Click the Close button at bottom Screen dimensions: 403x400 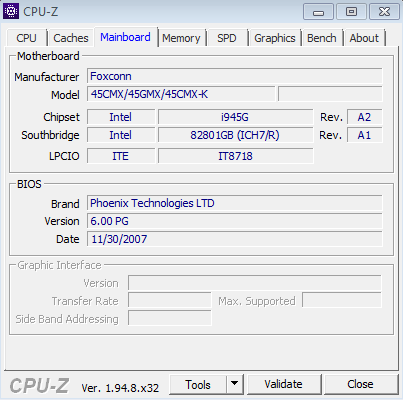(360, 384)
